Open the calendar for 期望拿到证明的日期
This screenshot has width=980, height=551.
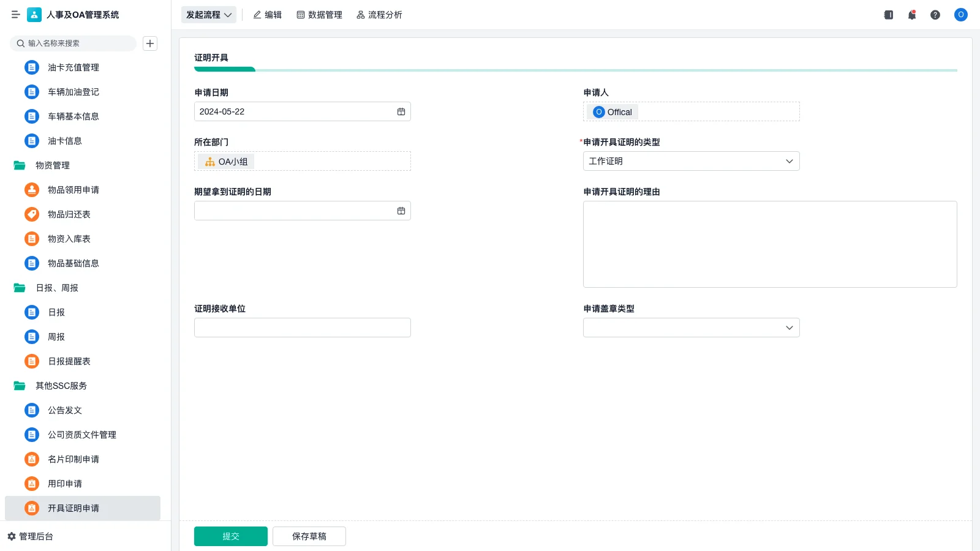point(401,210)
